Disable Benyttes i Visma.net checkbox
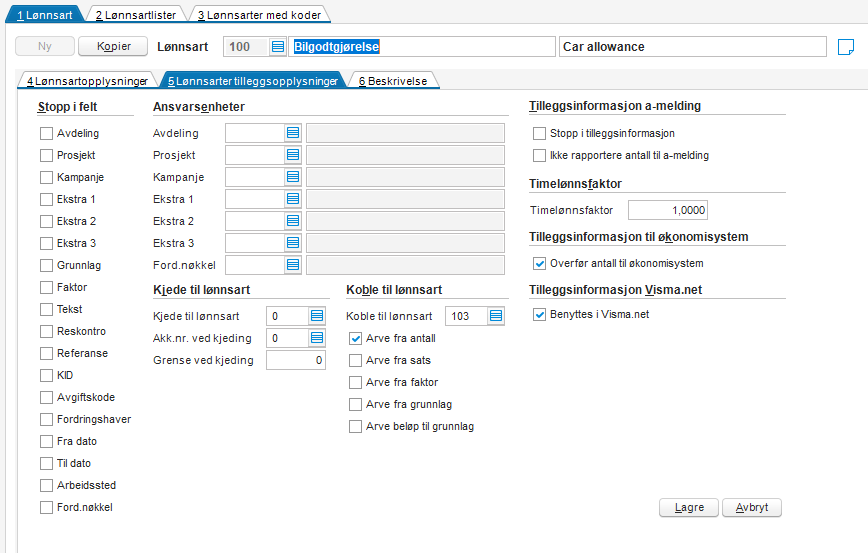 [x=539, y=314]
